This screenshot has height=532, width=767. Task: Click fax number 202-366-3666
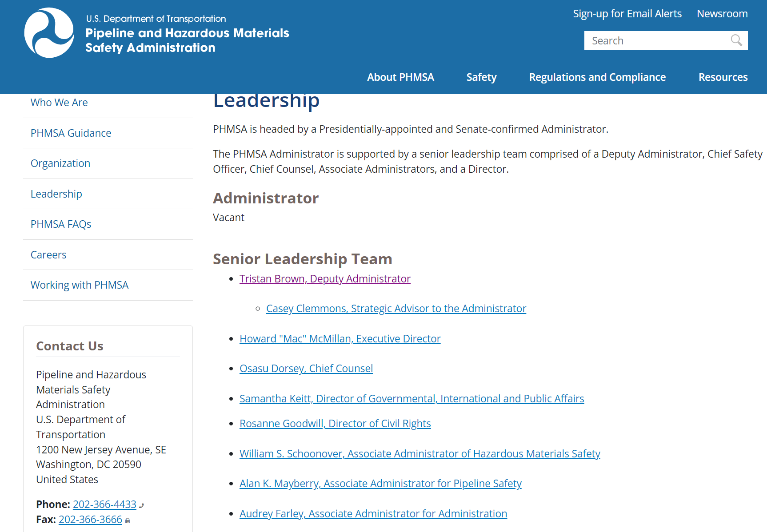[90, 520]
